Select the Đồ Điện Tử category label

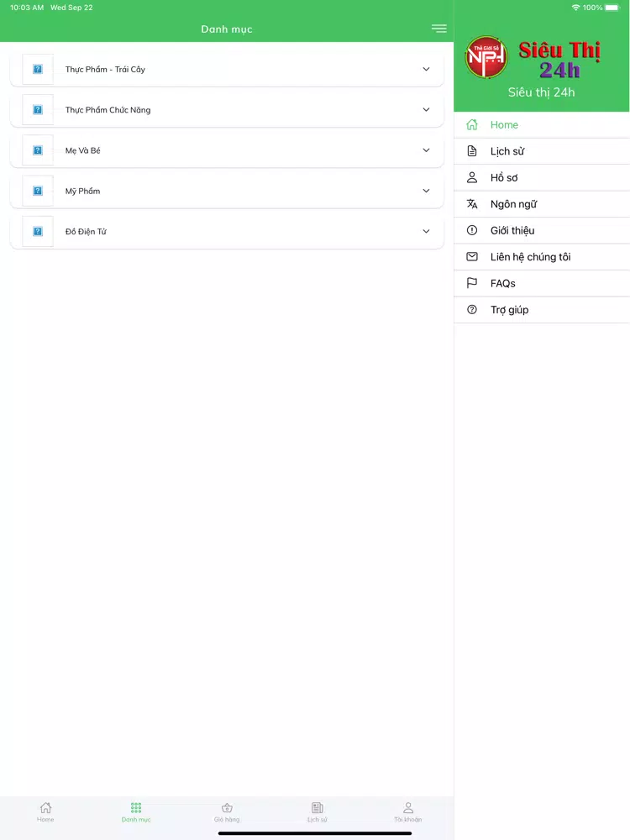(x=86, y=232)
